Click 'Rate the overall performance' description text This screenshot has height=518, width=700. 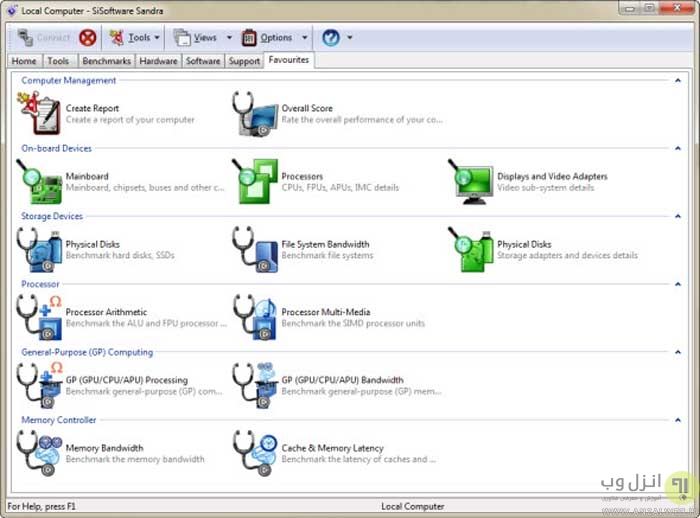[362, 120]
